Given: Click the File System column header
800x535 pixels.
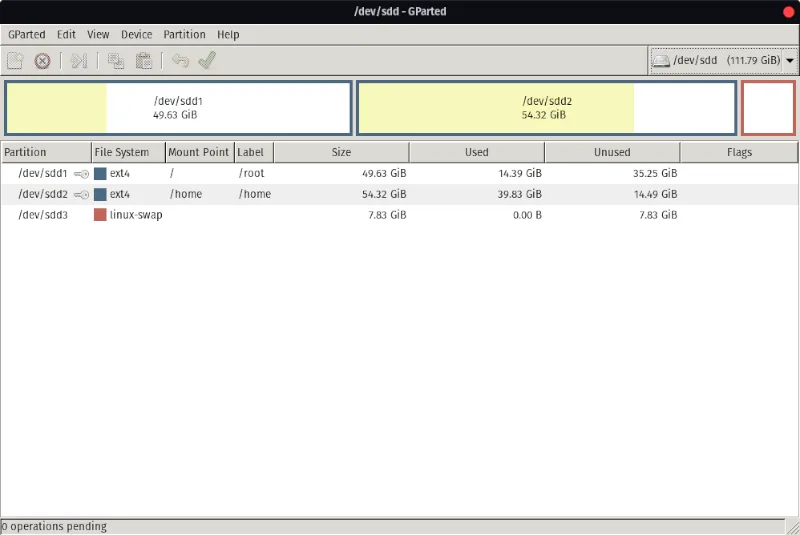Looking at the screenshot, I should click(x=121, y=153).
